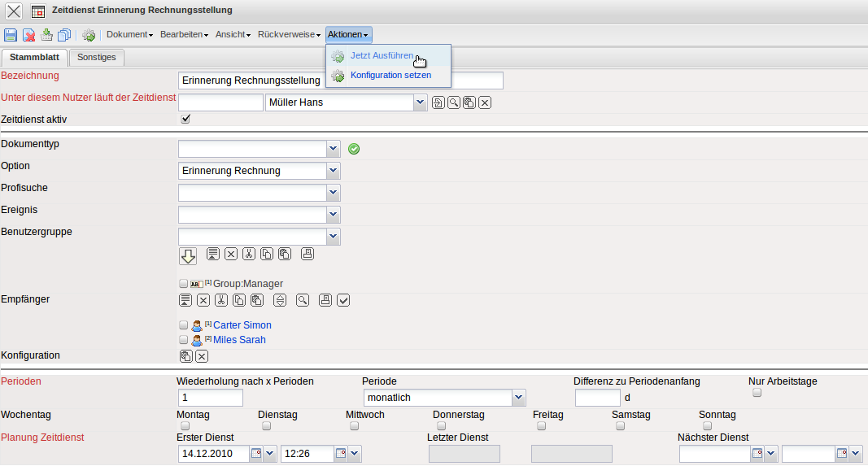Click the magnifier search icon in Empfänger toolbar

point(303,300)
